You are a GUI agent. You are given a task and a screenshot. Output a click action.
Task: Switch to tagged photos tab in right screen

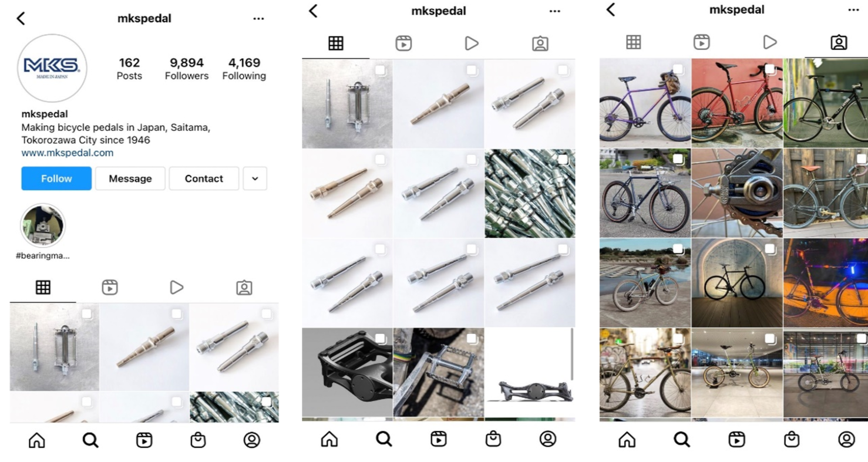(839, 42)
